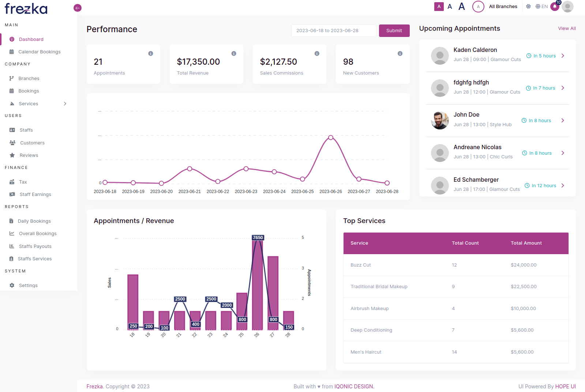Click info icon on New Customers card
Image resolution: width=585 pixels, height=392 pixels.
(400, 53)
